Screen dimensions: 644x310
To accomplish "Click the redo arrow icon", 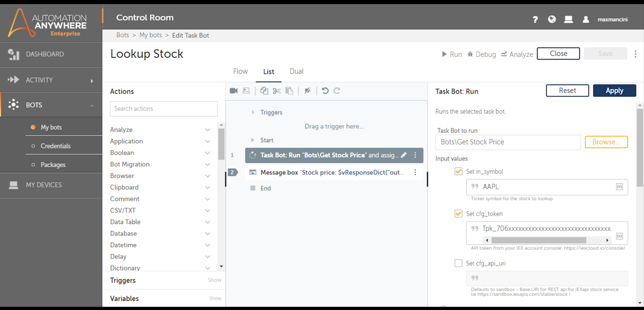I will click(337, 91).
